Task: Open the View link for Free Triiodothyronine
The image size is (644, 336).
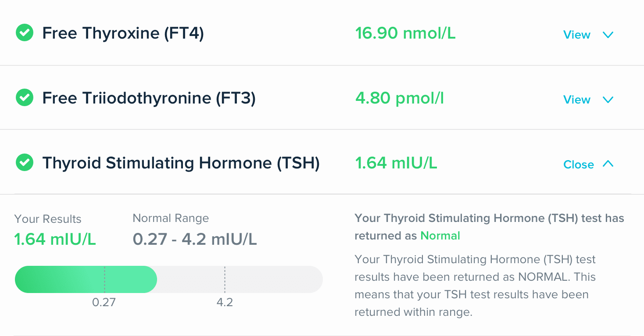Action: point(576,100)
